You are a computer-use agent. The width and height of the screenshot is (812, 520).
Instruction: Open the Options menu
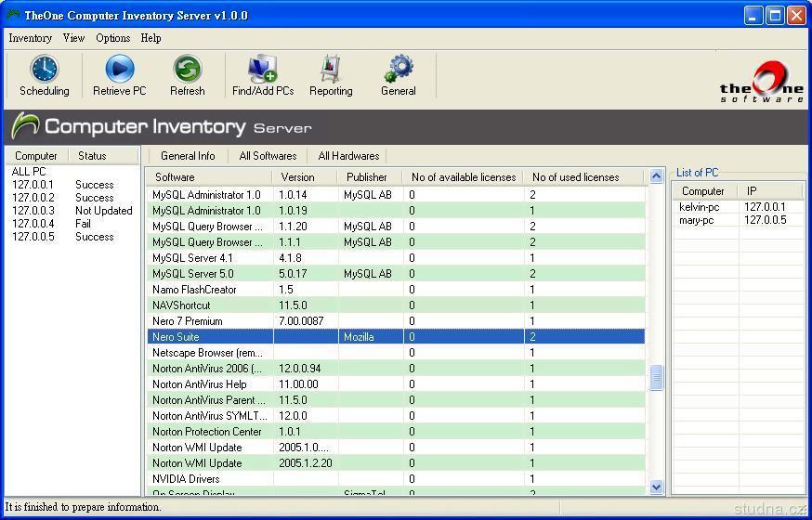pyautogui.click(x=112, y=38)
